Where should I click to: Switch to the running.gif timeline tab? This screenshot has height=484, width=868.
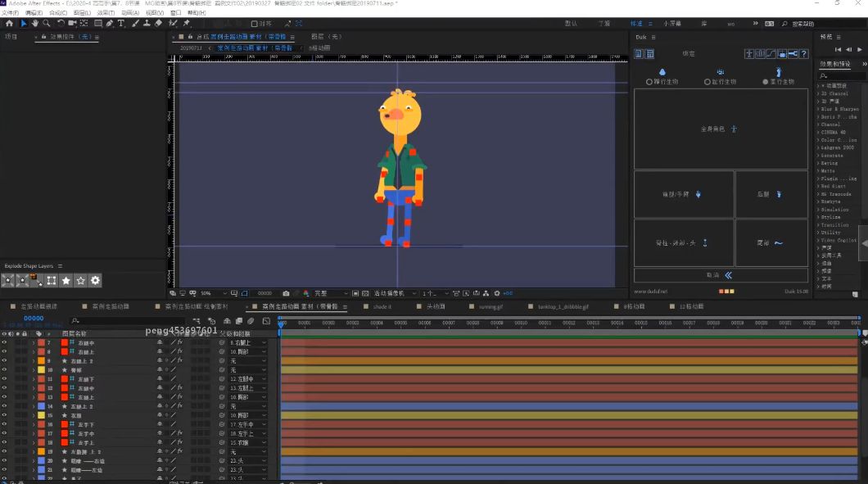coord(491,306)
